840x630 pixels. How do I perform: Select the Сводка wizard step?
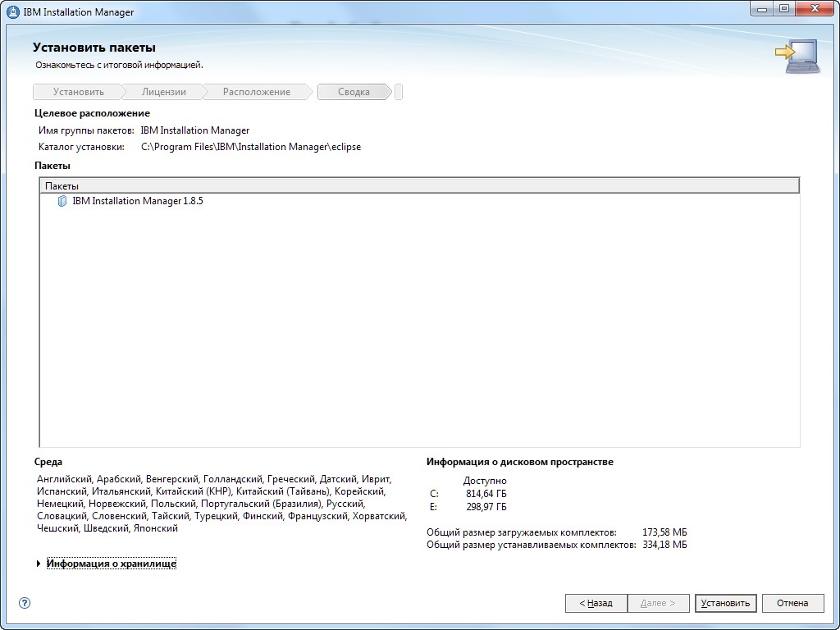click(x=354, y=92)
